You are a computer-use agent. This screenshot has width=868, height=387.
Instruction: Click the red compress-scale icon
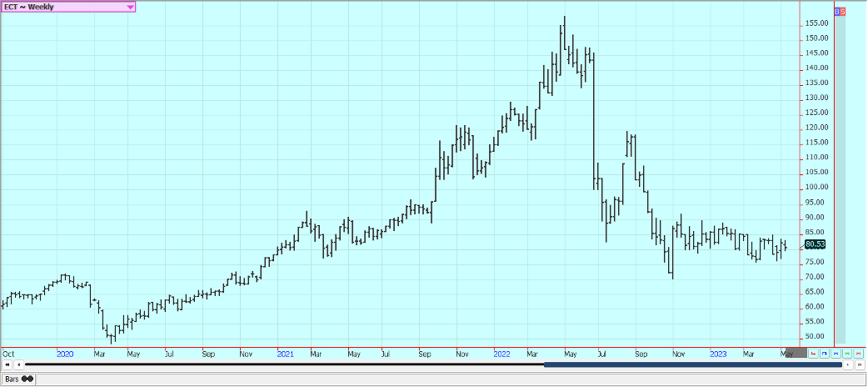859,353
